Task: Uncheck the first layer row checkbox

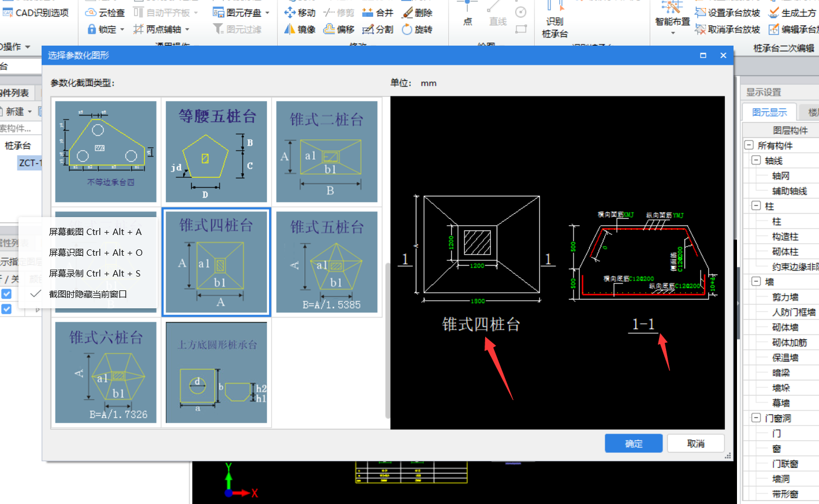Action: coord(6,293)
